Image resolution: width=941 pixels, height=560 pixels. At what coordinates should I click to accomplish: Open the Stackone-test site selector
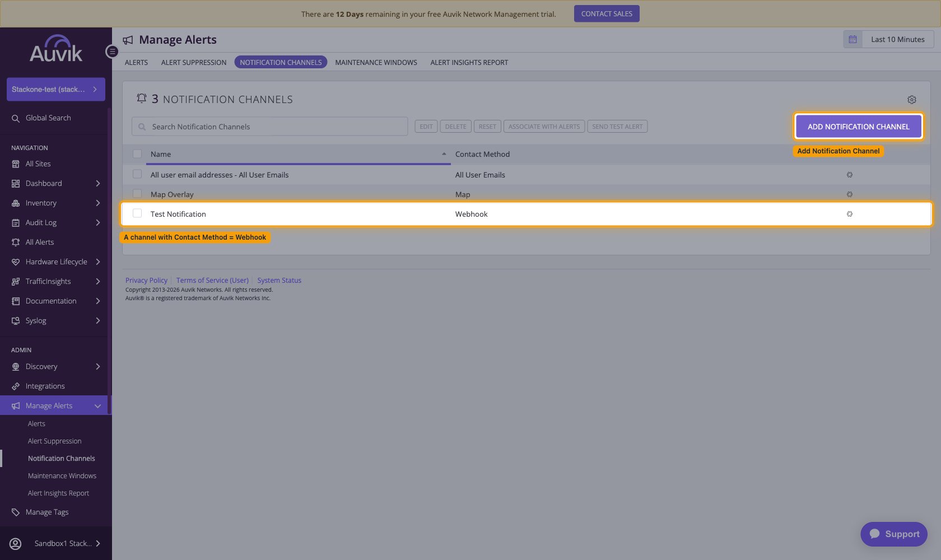[x=56, y=90]
